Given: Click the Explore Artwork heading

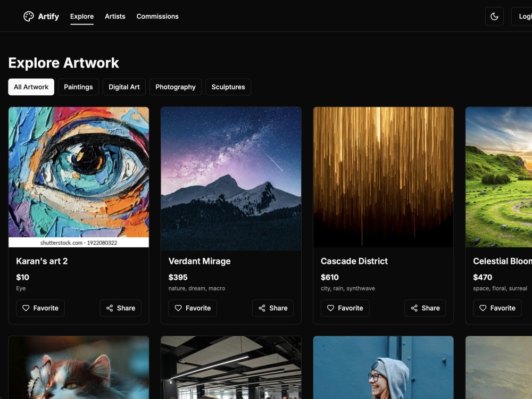Looking at the screenshot, I should pyautogui.click(x=63, y=63).
